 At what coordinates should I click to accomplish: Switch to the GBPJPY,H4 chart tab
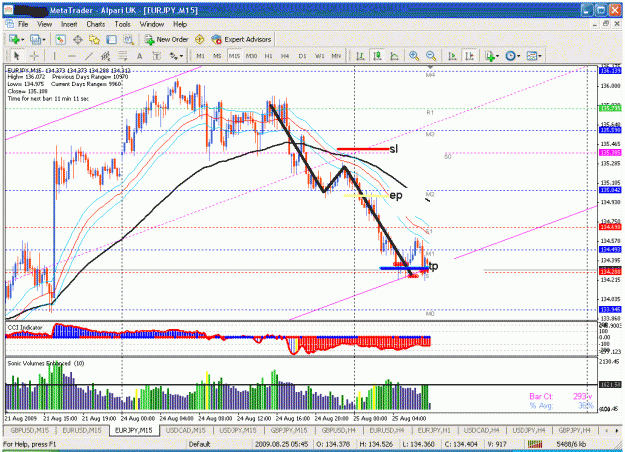click(574, 430)
